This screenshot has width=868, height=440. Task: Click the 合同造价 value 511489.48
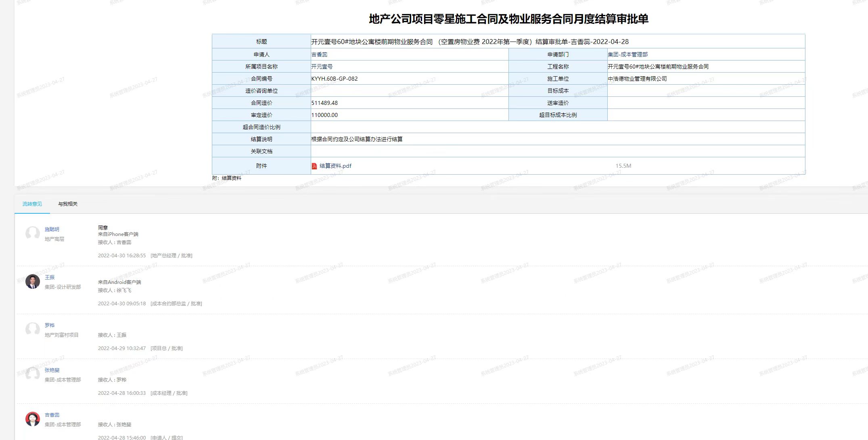324,103
